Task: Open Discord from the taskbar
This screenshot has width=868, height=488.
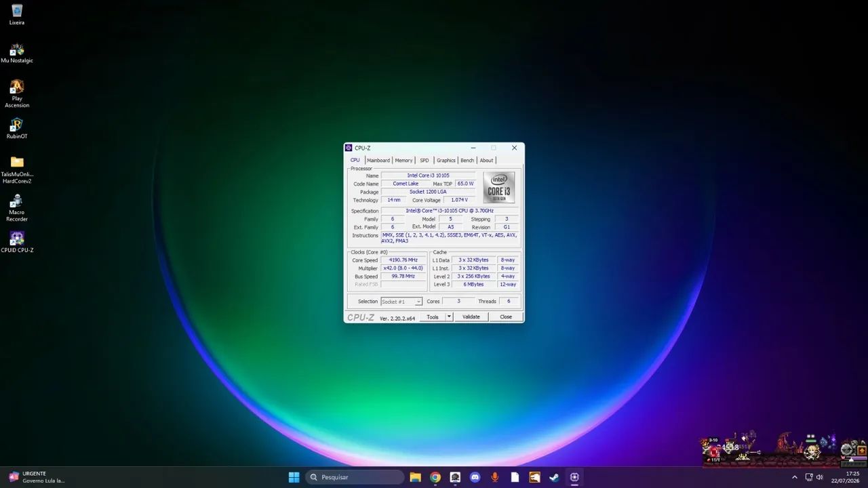Action: 475,477
